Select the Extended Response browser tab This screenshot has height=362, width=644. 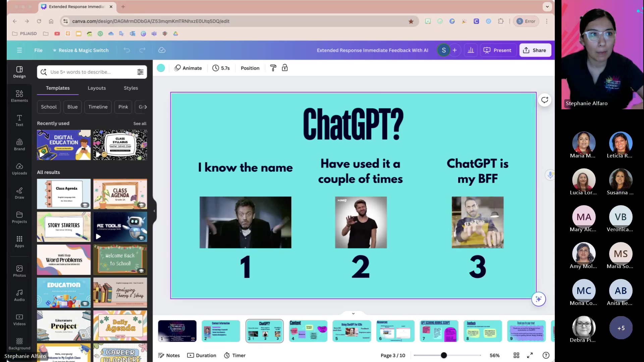(x=76, y=7)
